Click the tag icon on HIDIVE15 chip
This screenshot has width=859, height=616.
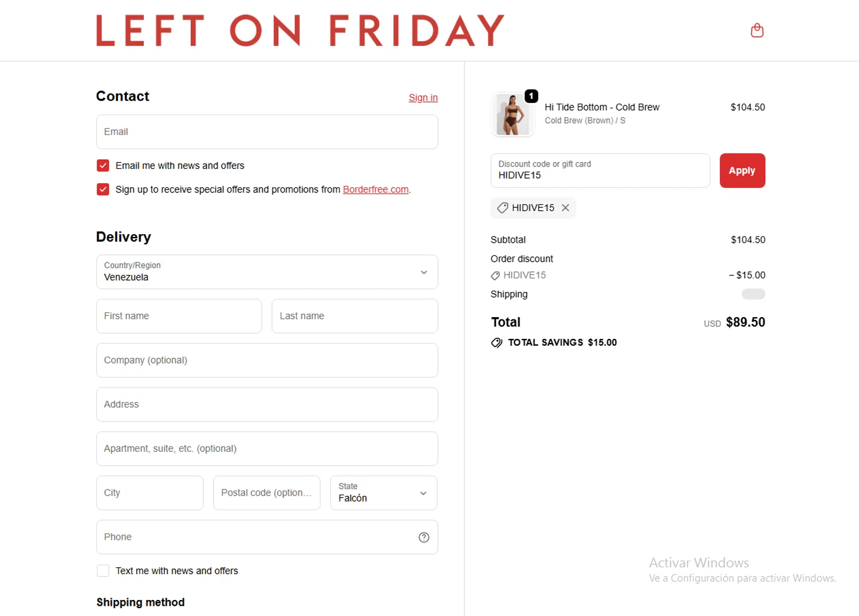click(502, 208)
